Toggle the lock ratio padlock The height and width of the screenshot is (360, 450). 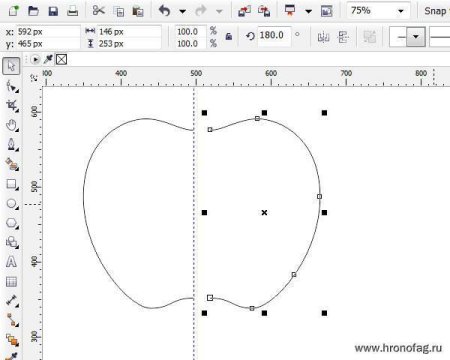pos(229,36)
